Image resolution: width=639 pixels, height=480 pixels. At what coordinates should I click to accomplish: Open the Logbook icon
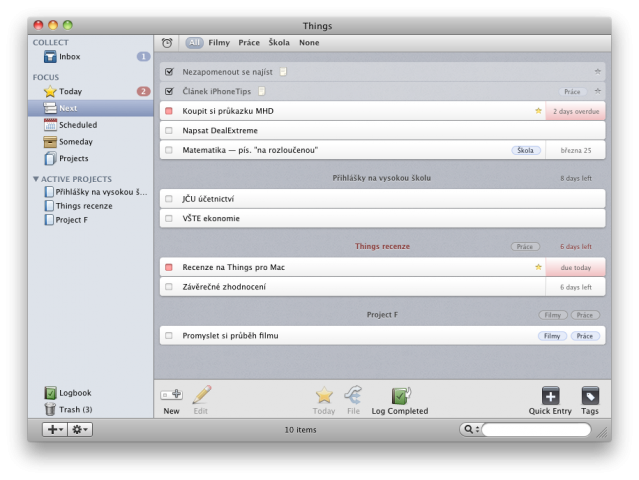[50, 393]
